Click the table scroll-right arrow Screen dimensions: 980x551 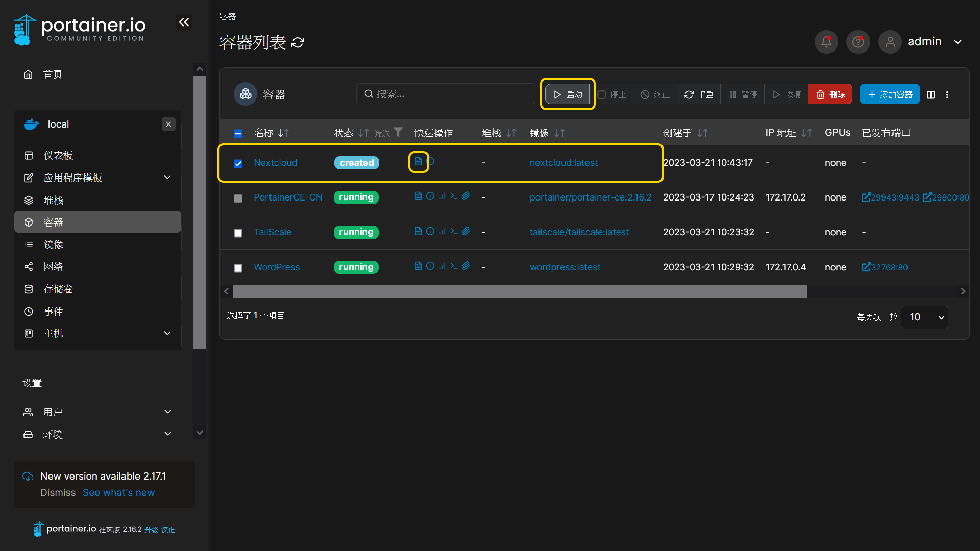pyautogui.click(x=963, y=291)
